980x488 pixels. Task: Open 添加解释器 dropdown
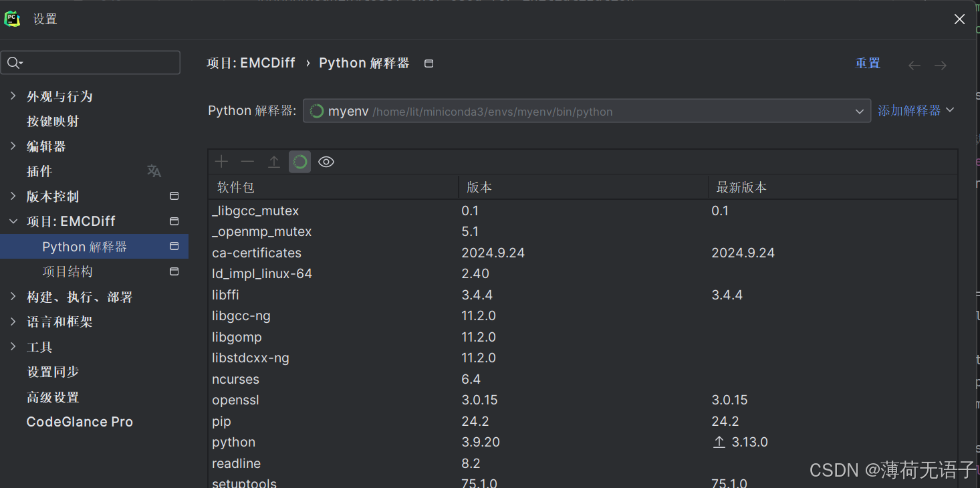[916, 110]
